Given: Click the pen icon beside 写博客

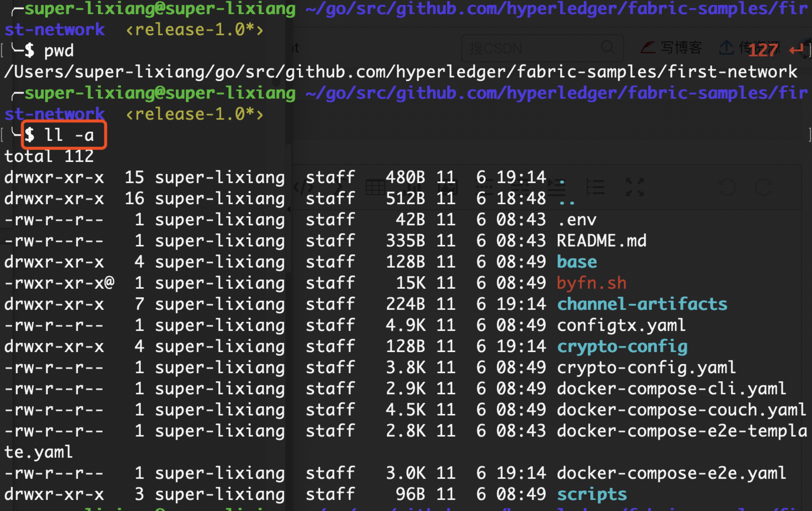Looking at the screenshot, I should 648,48.
